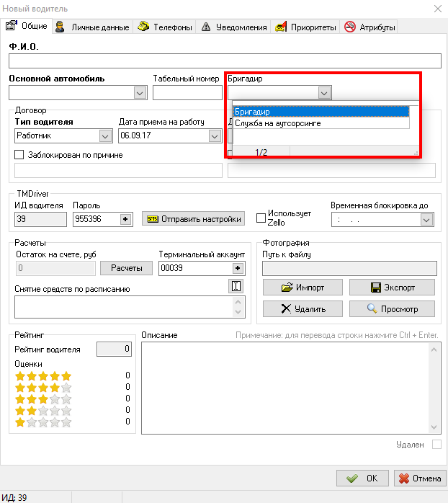Click the schedule edit icon above withdrawal list
Image resolution: width=448 pixels, height=503 pixels.
click(236, 286)
